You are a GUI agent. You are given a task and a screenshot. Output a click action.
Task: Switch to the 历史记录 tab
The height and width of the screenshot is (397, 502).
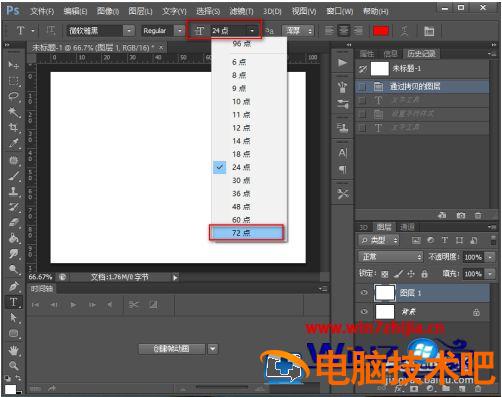click(x=421, y=54)
